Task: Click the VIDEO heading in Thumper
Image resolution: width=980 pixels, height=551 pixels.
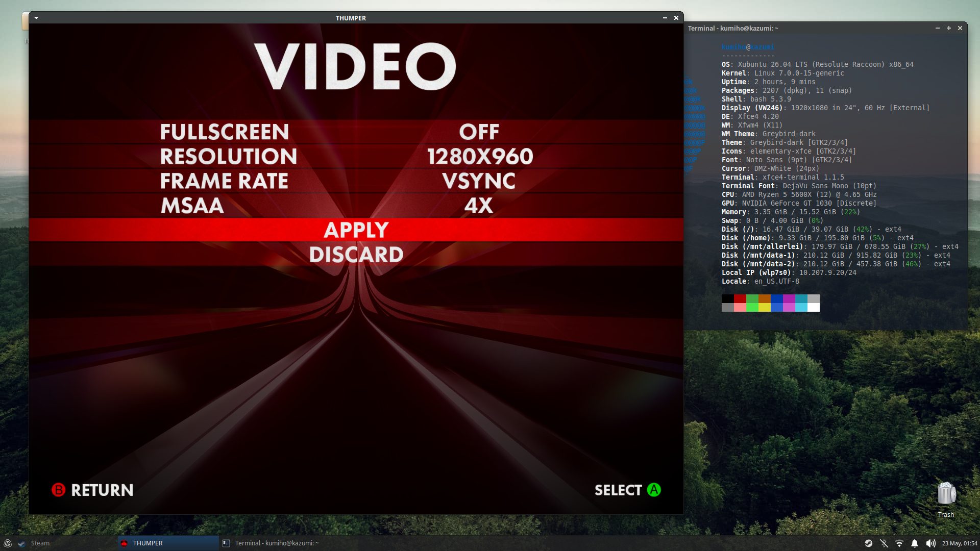Action: tap(355, 66)
